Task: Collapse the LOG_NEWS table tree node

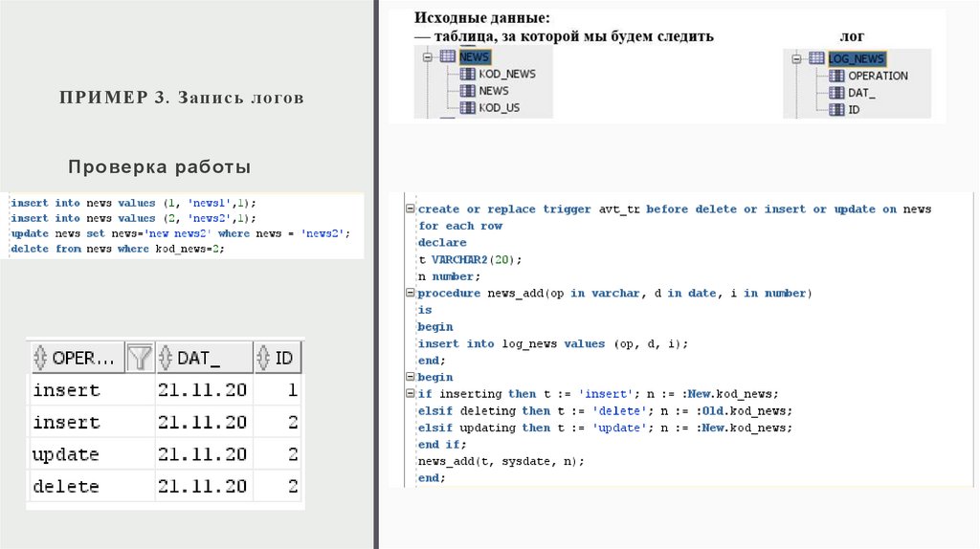Action: pos(796,58)
